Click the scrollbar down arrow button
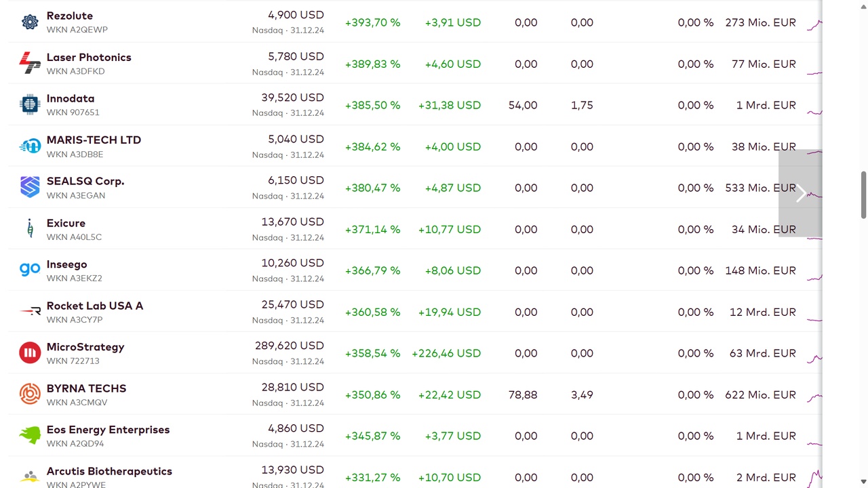 pyautogui.click(x=863, y=481)
